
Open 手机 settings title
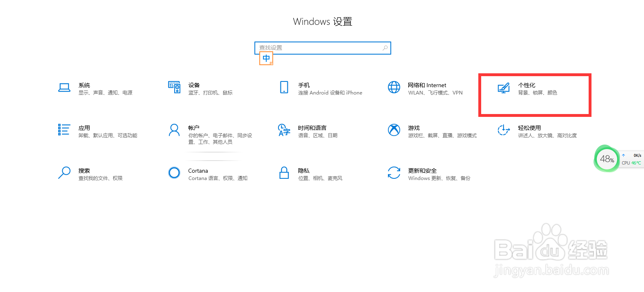[x=304, y=85]
